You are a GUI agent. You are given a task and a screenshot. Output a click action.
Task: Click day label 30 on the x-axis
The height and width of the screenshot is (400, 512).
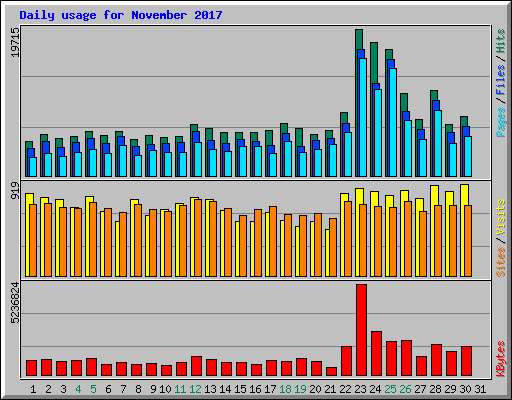click(x=465, y=389)
